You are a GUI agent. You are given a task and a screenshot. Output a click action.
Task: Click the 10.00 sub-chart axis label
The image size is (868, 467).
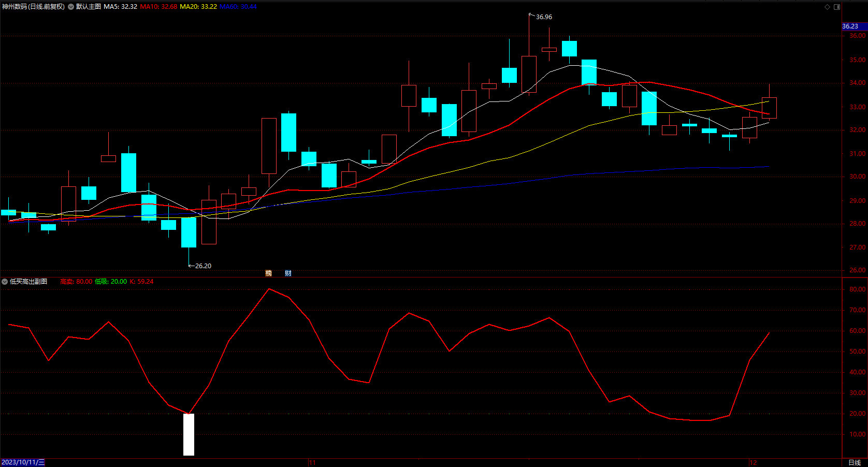pyautogui.click(x=857, y=434)
